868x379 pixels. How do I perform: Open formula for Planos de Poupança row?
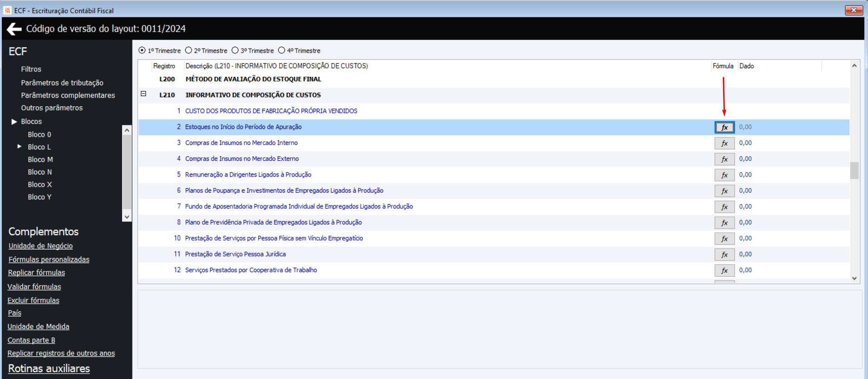[725, 191]
